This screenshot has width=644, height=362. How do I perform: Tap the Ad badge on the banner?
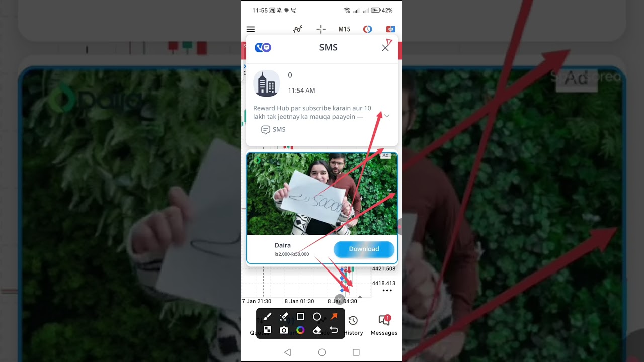(x=386, y=155)
